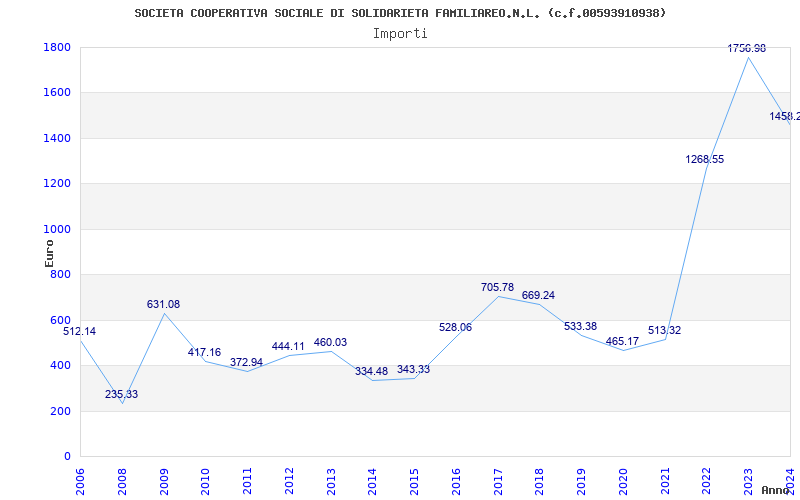
Task: Click the 'Euro' y-axis label
Action: click(49, 253)
